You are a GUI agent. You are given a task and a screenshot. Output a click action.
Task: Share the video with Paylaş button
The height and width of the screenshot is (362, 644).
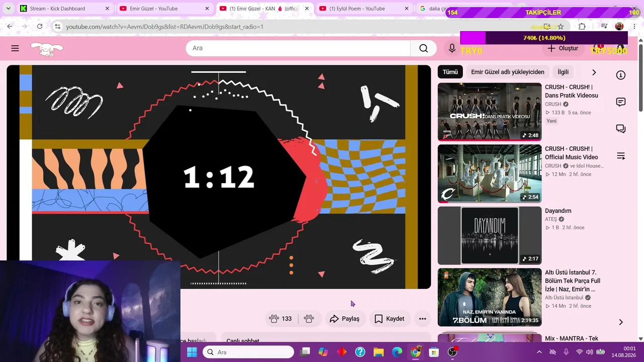coord(345,319)
